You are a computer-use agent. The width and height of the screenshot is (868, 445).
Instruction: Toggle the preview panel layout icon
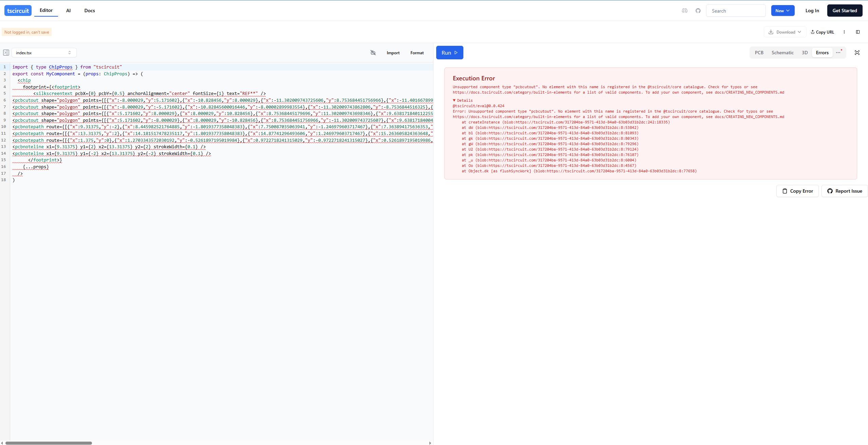click(858, 32)
